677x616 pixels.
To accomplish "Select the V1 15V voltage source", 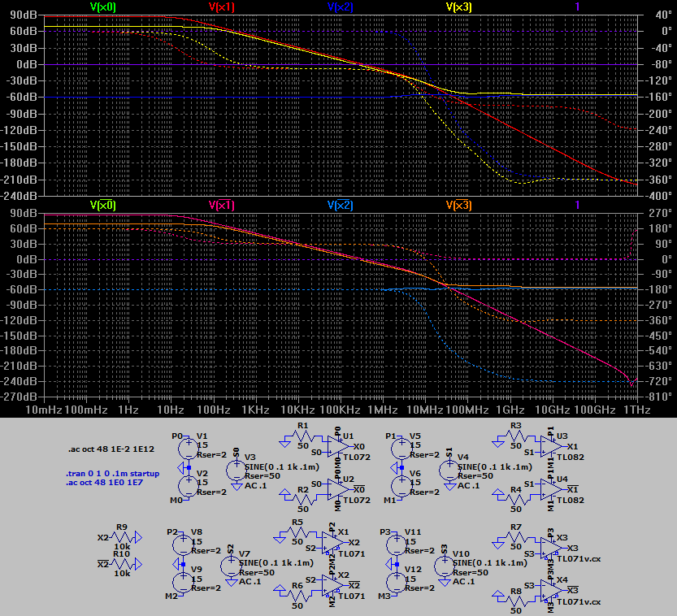I will click(187, 445).
